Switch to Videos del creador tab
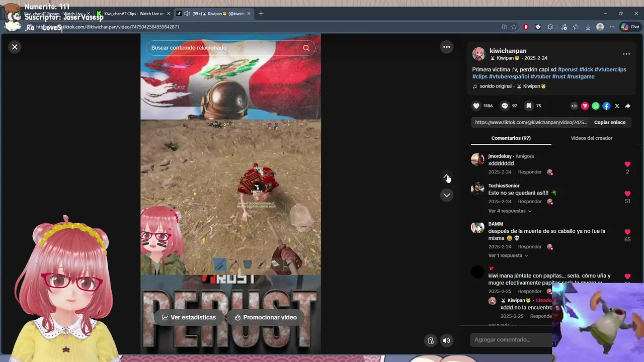Screen dimensions: 644x362 (591, 138)
